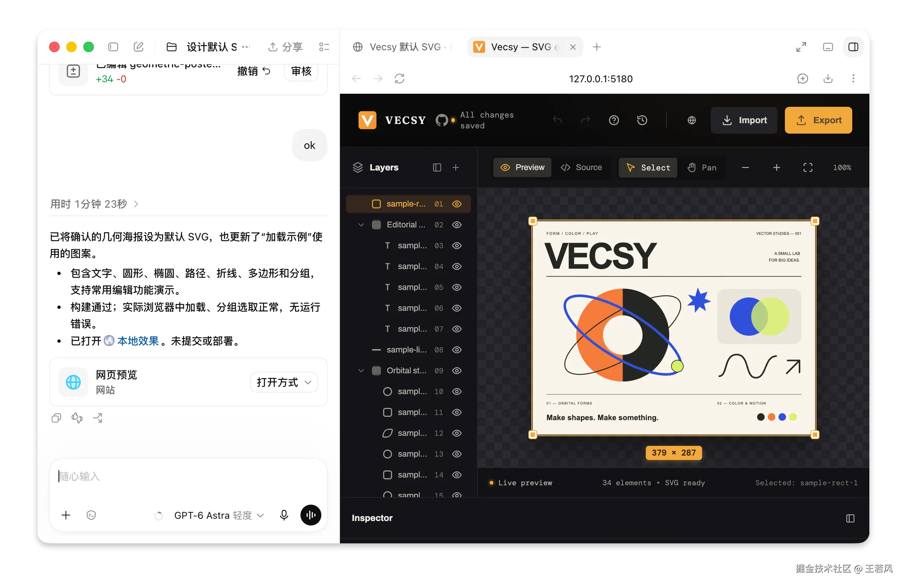Hide the Editorial 02 group layer
The width and height of the screenshot is (907, 588).
click(x=457, y=225)
